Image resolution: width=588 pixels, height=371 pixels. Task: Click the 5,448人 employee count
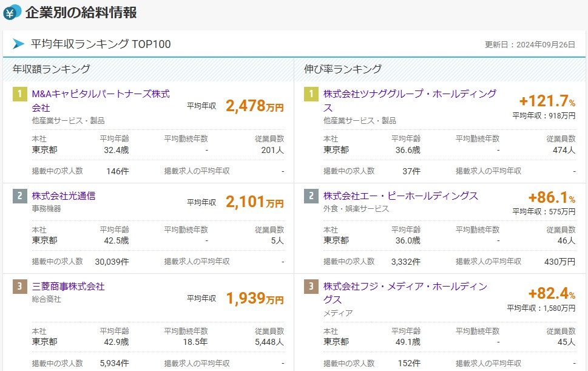click(x=269, y=342)
